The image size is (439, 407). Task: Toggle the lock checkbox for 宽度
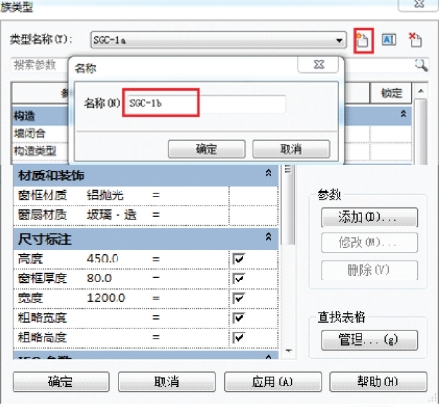pos(238,298)
